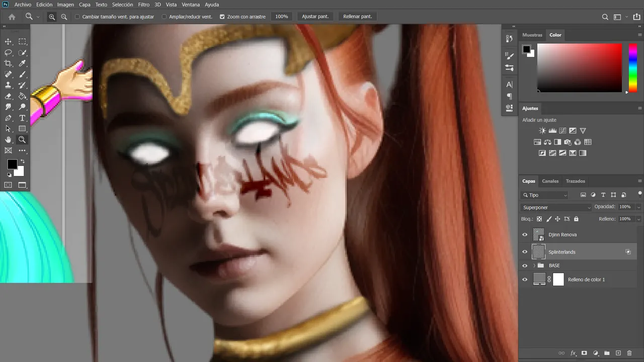Click the Ajustar pant. button
644x362 pixels.
tap(315, 17)
